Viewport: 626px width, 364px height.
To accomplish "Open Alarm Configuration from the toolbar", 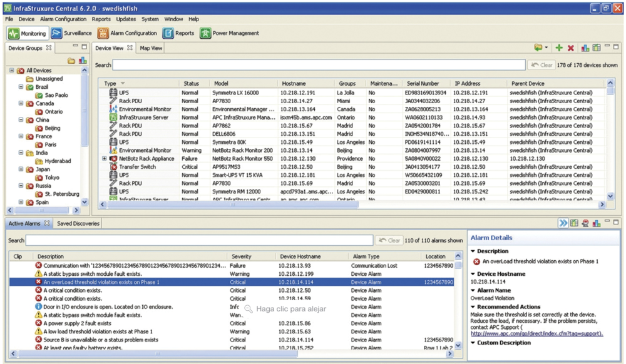I will 127,34.
